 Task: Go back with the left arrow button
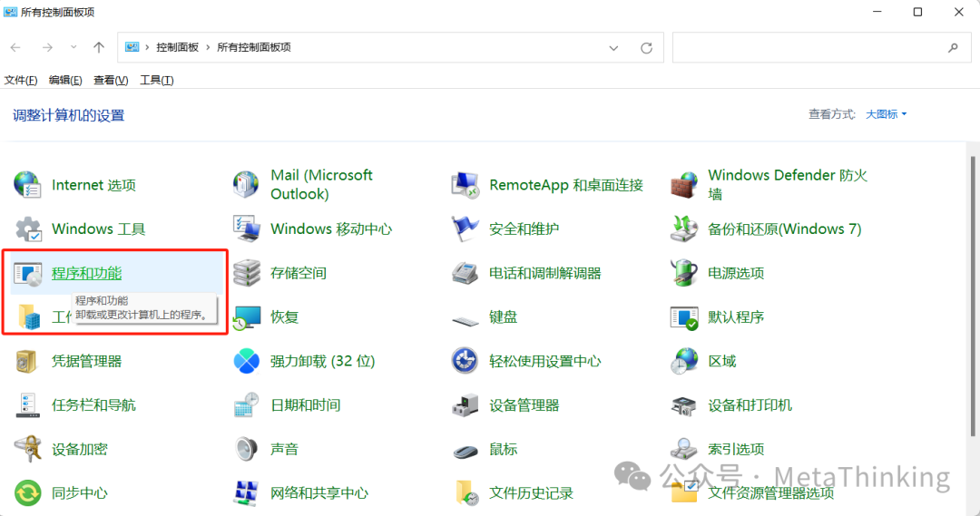pyautogui.click(x=15, y=47)
